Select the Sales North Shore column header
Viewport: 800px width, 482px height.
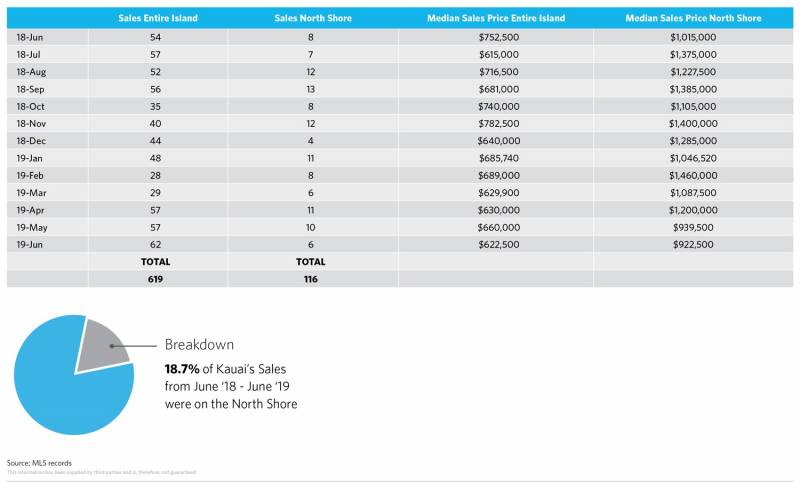[x=311, y=18]
